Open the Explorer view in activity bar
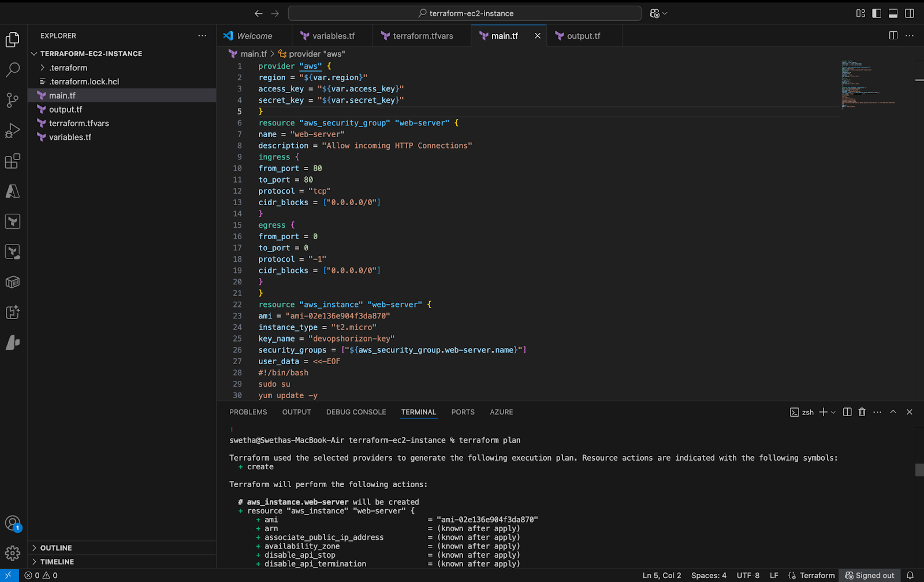Screen dimensions: 924x582 pyautogui.click(x=13, y=39)
